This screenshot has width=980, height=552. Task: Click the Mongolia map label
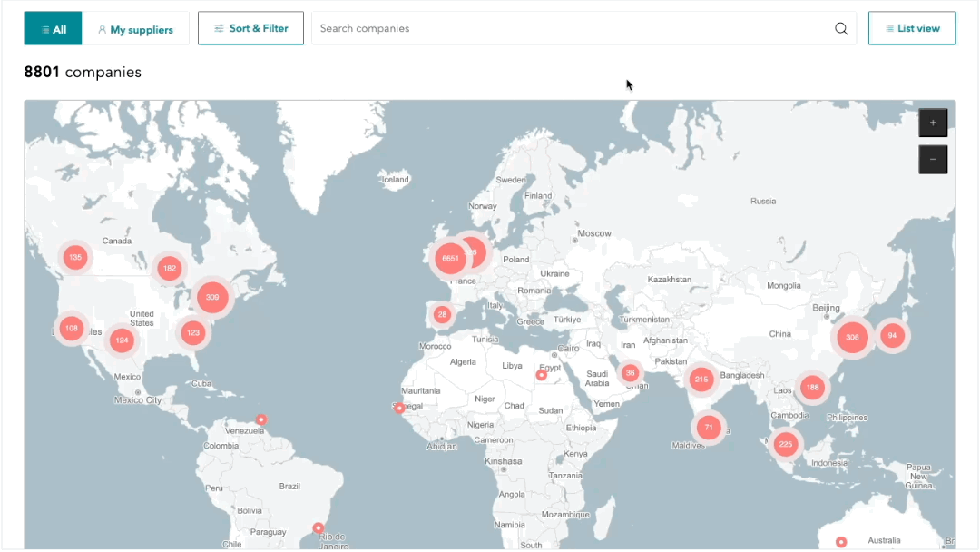(784, 286)
